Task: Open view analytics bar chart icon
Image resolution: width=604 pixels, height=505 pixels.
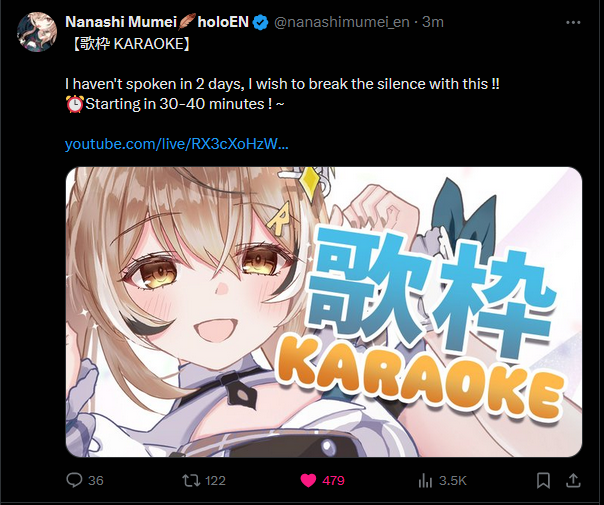Action: point(425,480)
